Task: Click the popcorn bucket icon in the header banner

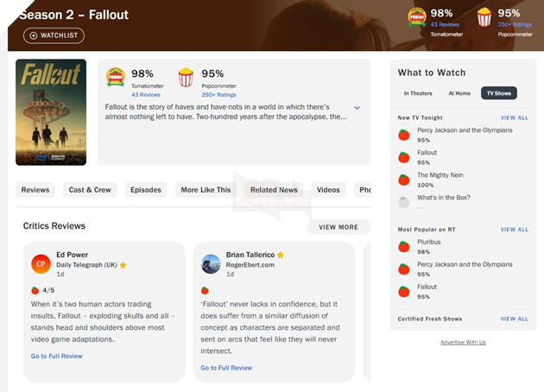Action: tap(484, 17)
